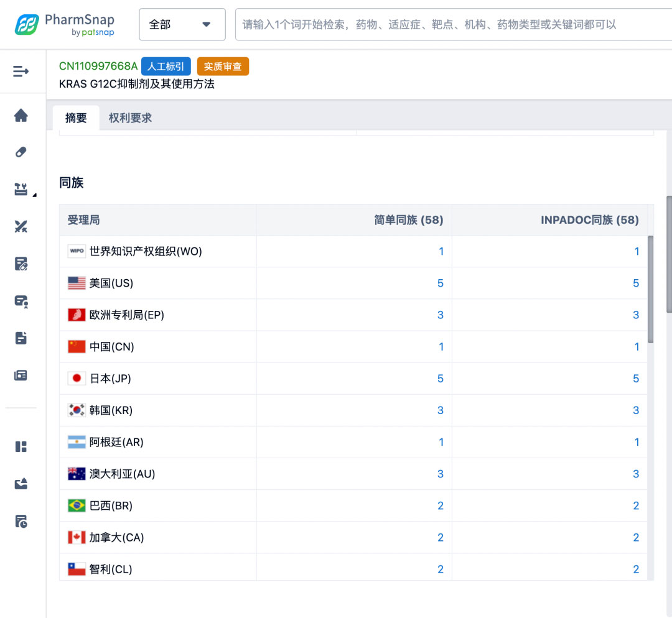Click the crossed swords comparison icon
Viewport: 672px width, 618px height.
click(x=21, y=226)
